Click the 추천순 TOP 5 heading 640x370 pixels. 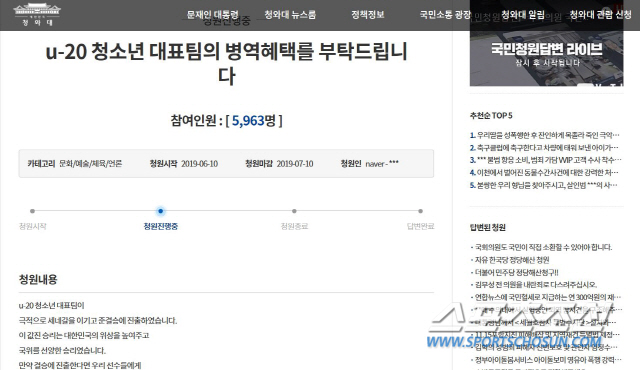[491, 115]
